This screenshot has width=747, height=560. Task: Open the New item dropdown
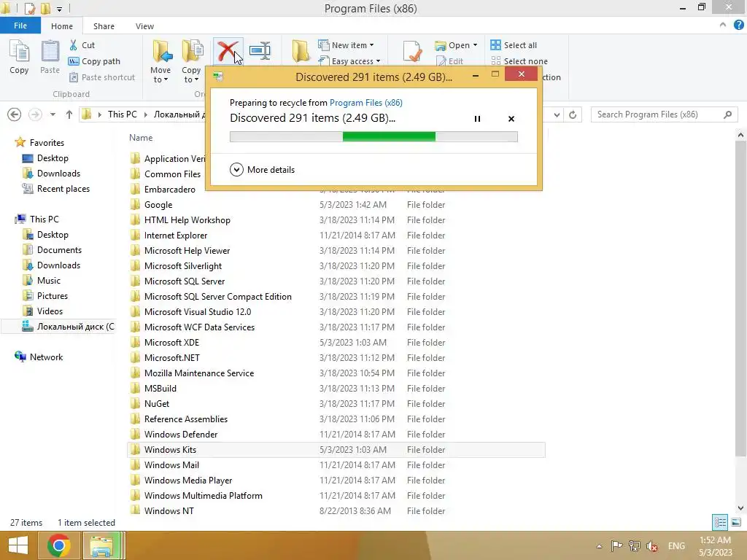(x=346, y=44)
